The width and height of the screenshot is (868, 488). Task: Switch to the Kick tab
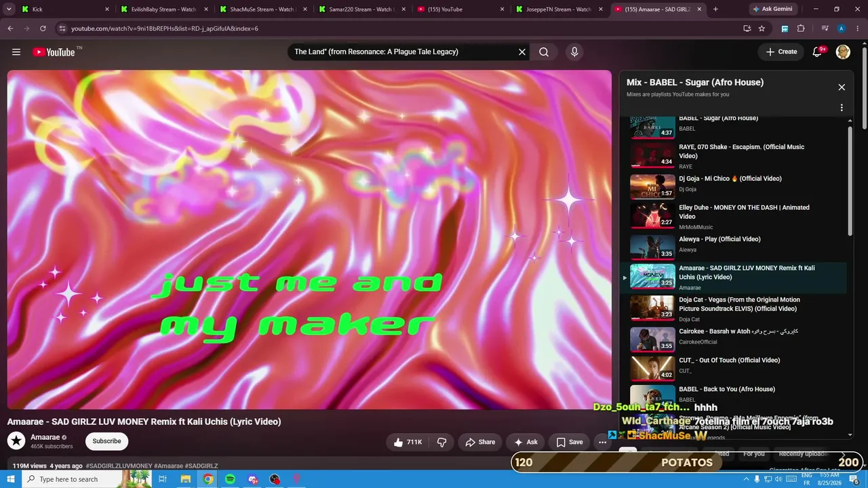[x=66, y=9]
